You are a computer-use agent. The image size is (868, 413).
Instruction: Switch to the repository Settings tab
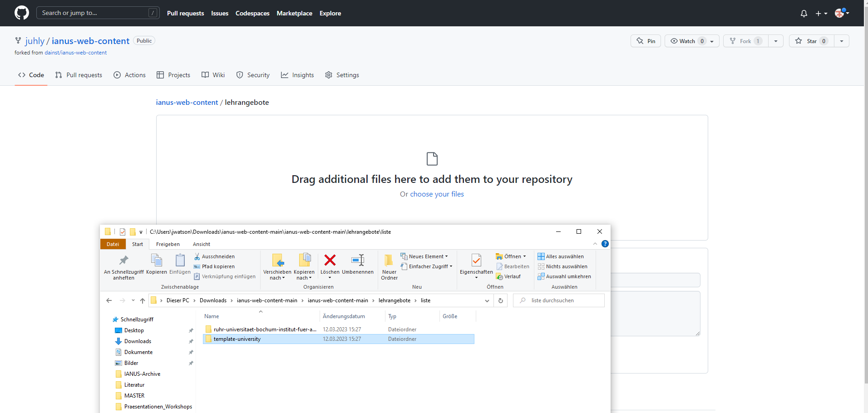coord(342,75)
